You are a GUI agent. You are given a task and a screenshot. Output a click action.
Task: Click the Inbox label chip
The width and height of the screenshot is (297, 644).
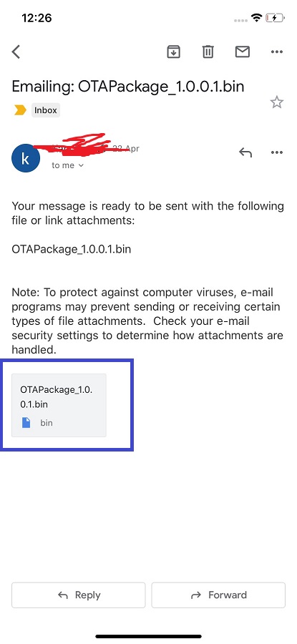[x=46, y=110]
